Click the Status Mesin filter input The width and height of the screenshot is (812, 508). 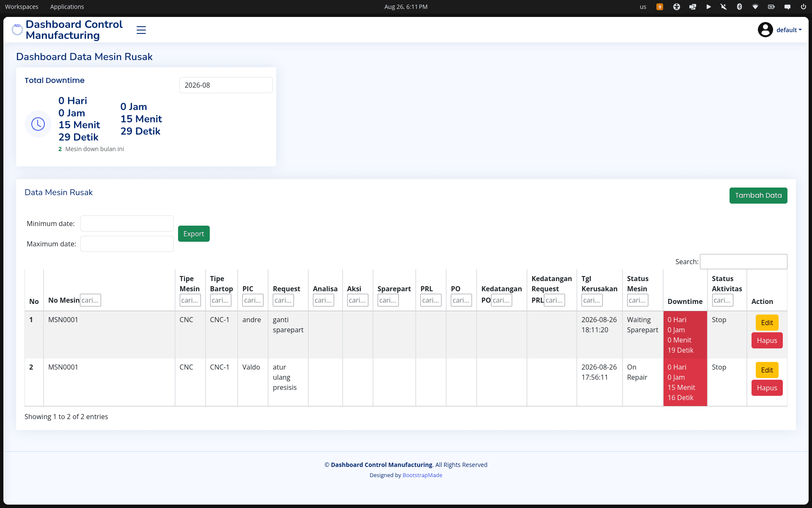pos(638,300)
